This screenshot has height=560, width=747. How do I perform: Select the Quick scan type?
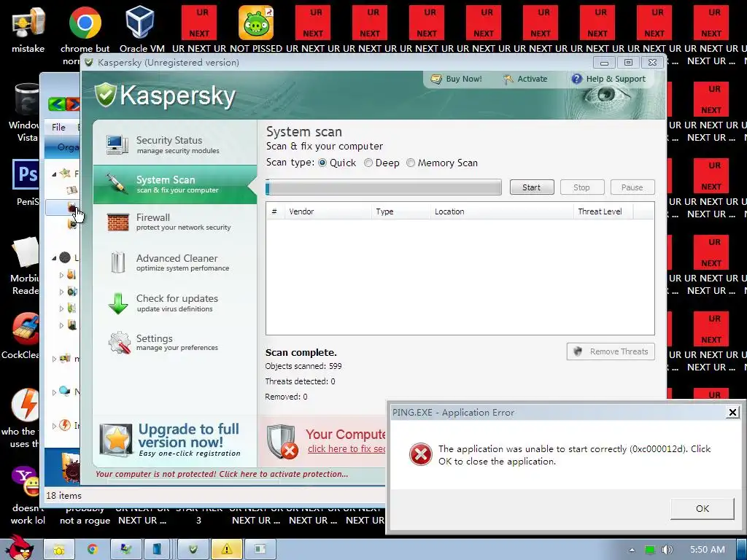[x=322, y=163]
